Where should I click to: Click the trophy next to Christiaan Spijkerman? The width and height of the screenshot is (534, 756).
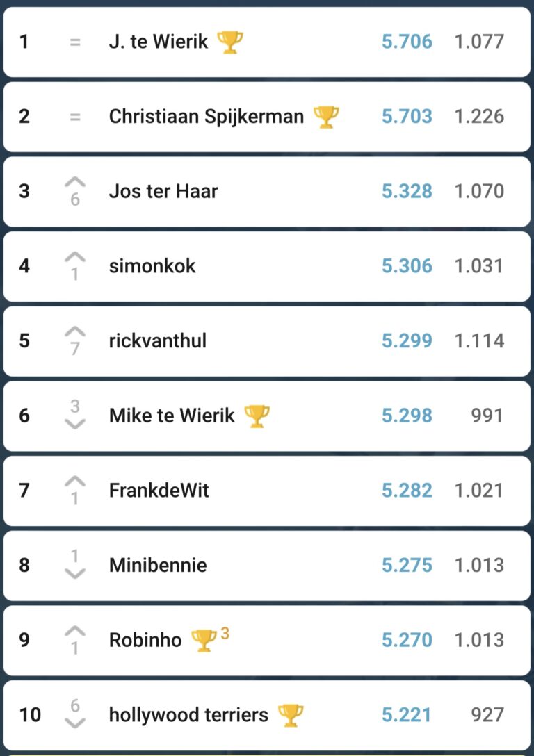[x=326, y=117]
